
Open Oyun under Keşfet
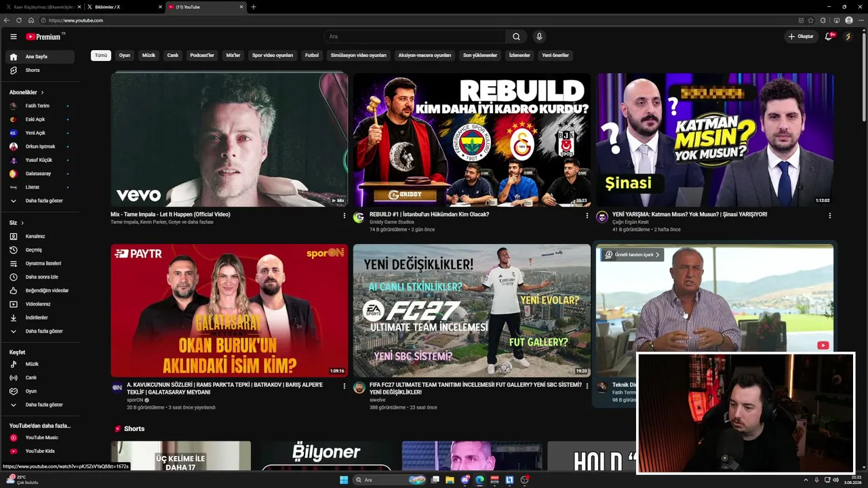point(40,392)
